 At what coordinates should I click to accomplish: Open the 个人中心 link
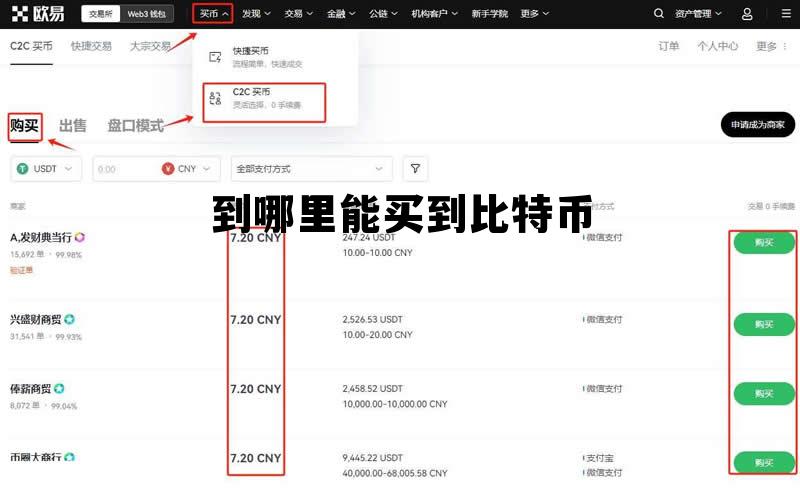click(x=717, y=46)
